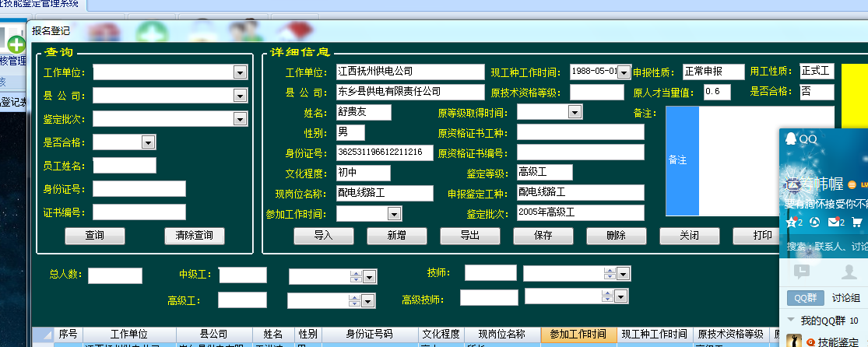Click the 员工姓名 input field
Viewport: 868px width, 347px height.
125,166
